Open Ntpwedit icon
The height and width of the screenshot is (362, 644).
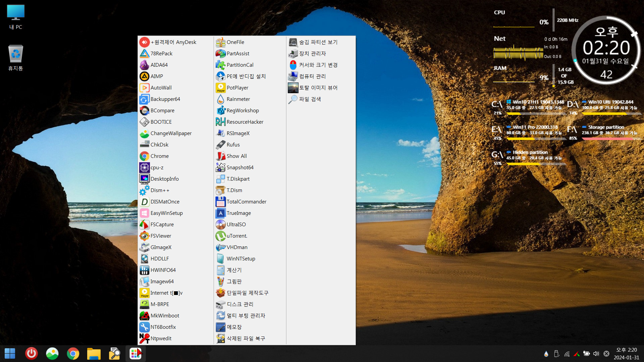pos(144,339)
